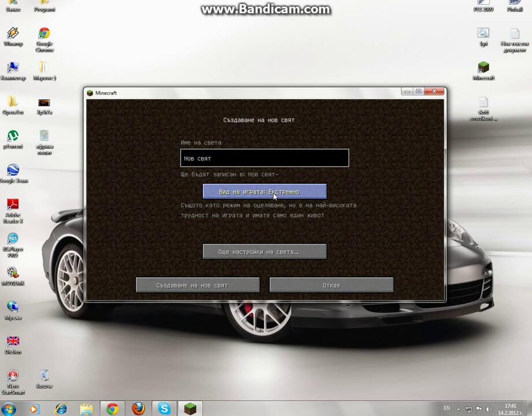Open more world settings (Още настройки на света)
Image resolution: width=532 pixels, height=416 pixels.
tap(264, 252)
